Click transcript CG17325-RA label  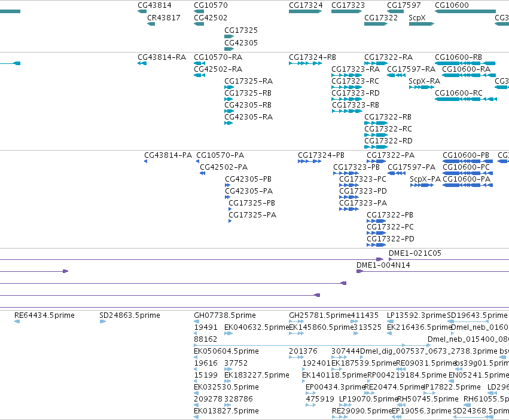click(x=248, y=81)
